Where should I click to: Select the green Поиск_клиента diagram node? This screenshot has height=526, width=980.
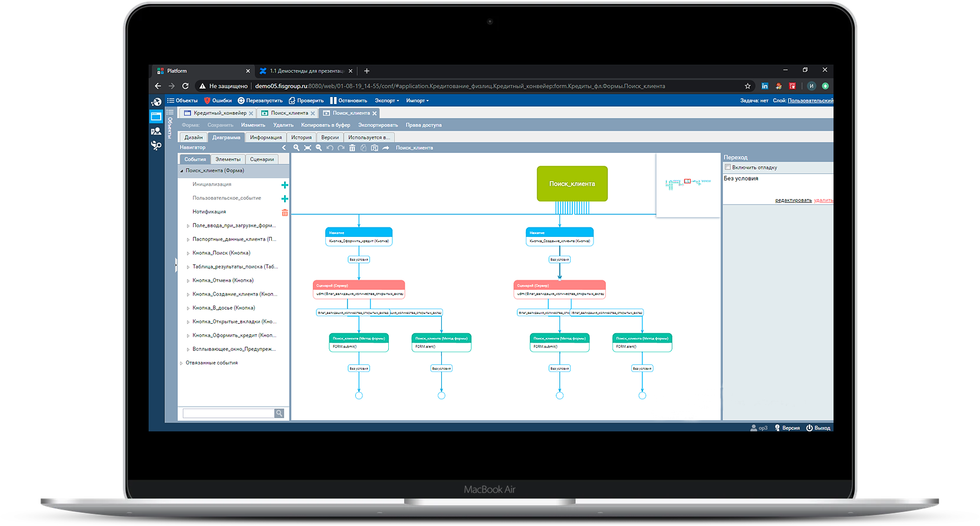tap(572, 184)
